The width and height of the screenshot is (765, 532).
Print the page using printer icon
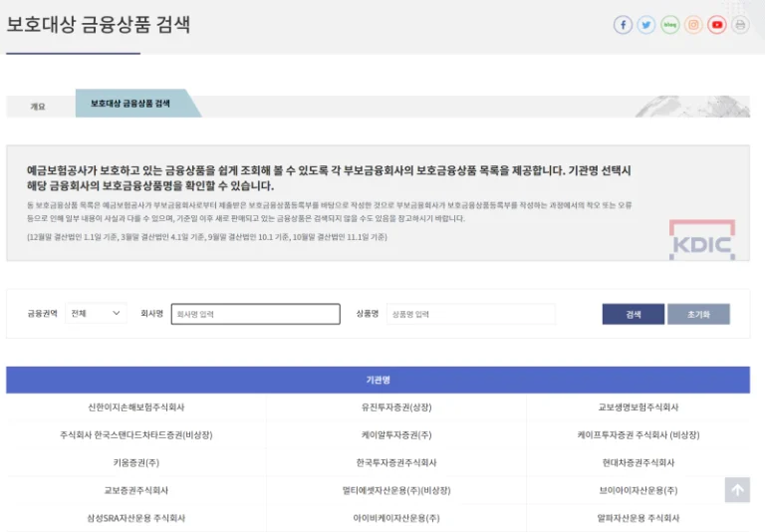click(740, 25)
